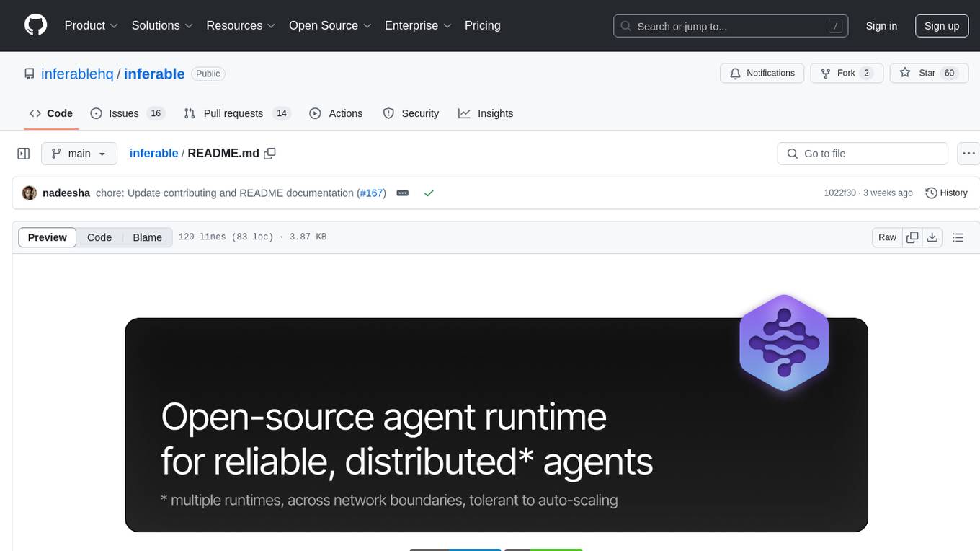Open the inferable repository link in header
The width and height of the screenshot is (980, 551).
pyautogui.click(x=154, y=74)
